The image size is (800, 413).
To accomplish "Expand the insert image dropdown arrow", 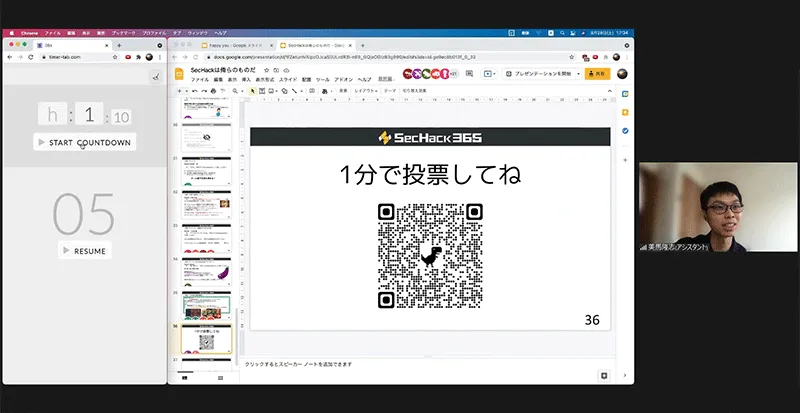I will [x=277, y=91].
